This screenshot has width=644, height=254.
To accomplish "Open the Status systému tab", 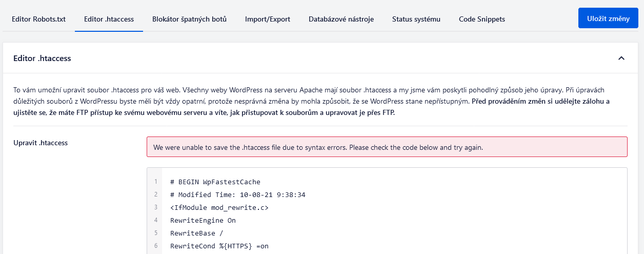I will pyautogui.click(x=416, y=19).
